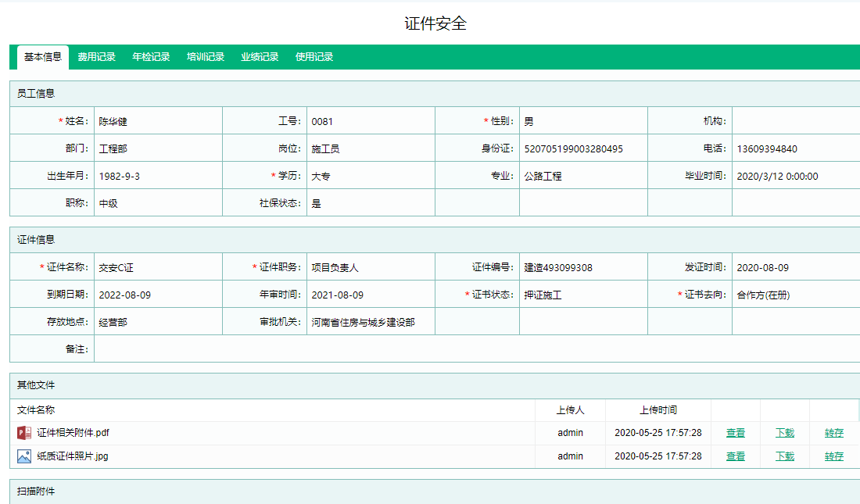This screenshot has width=860, height=504.
Task: Download 纸质证件照片.jpg via 下载 link
Action: click(x=785, y=456)
